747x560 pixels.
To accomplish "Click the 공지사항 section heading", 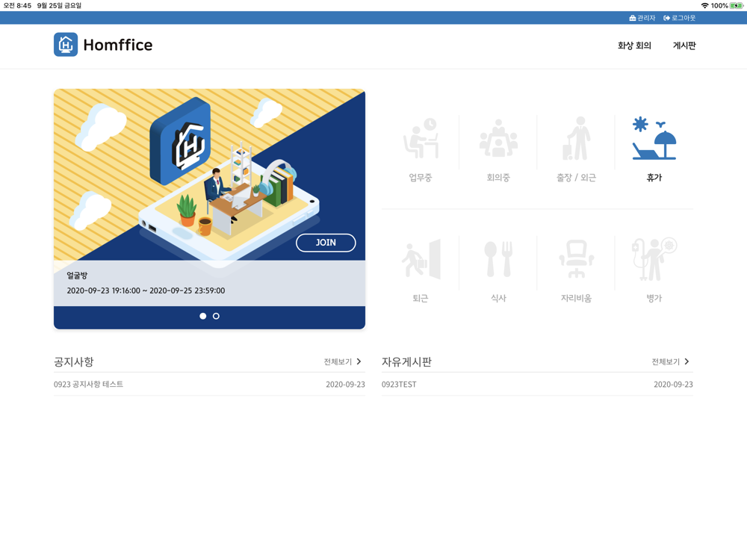I will pos(73,362).
